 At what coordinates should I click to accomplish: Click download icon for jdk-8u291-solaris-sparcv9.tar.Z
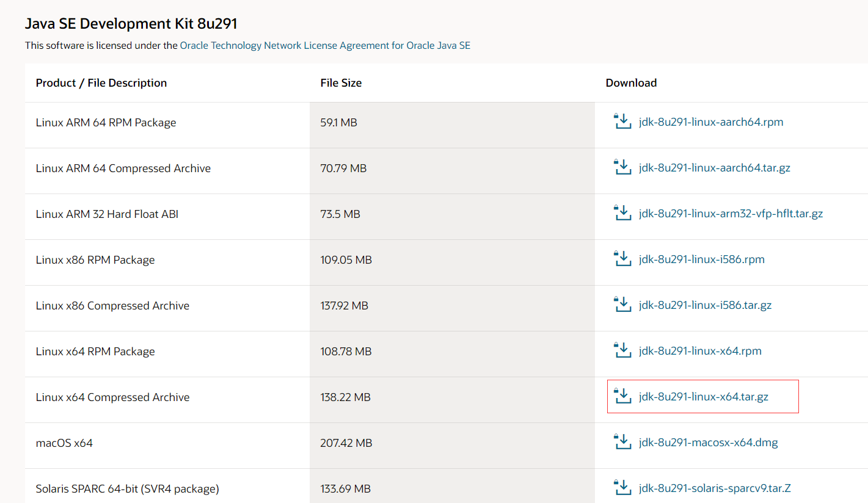[622, 488]
